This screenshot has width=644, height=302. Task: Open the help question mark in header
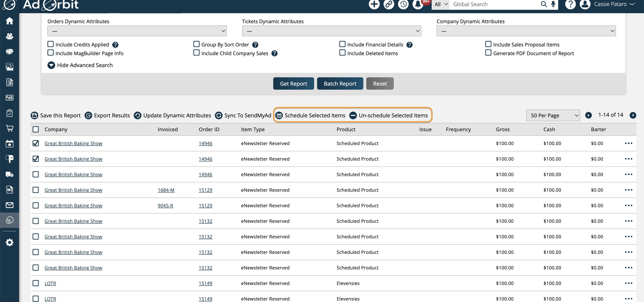[571, 4]
